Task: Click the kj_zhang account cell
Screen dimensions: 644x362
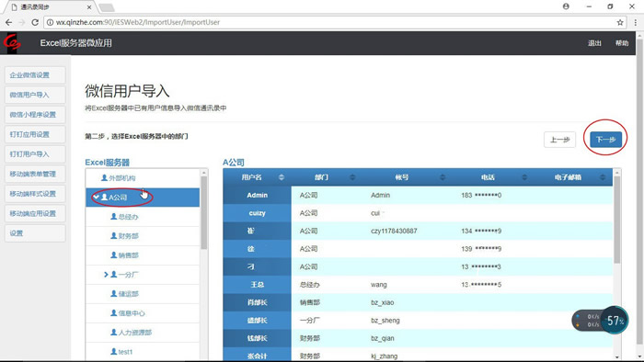Action: click(384, 356)
